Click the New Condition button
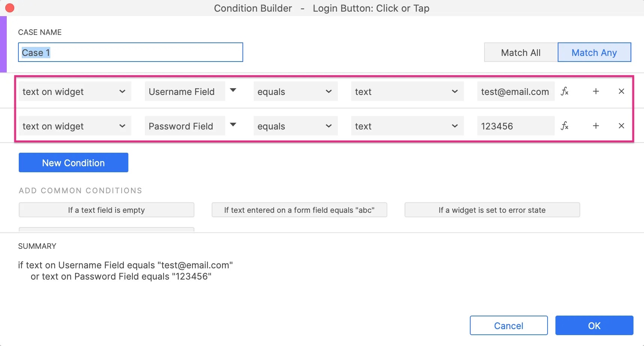Viewport: 644px width, 346px height. coord(74,162)
